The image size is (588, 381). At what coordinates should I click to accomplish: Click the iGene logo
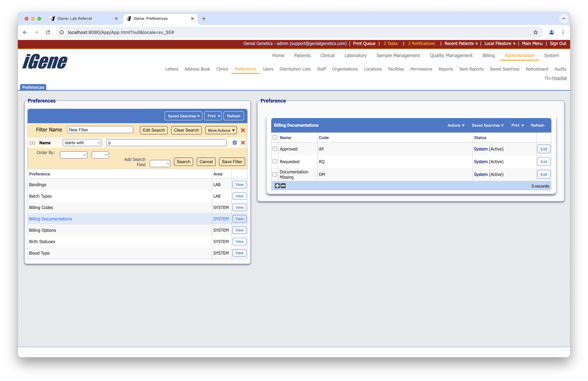[44, 61]
